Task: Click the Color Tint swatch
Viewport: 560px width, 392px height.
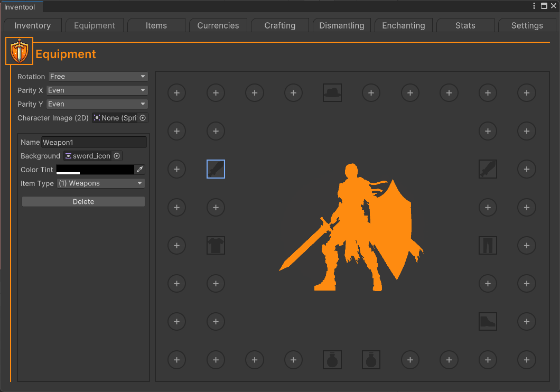Action: pyautogui.click(x=95, y=170)
